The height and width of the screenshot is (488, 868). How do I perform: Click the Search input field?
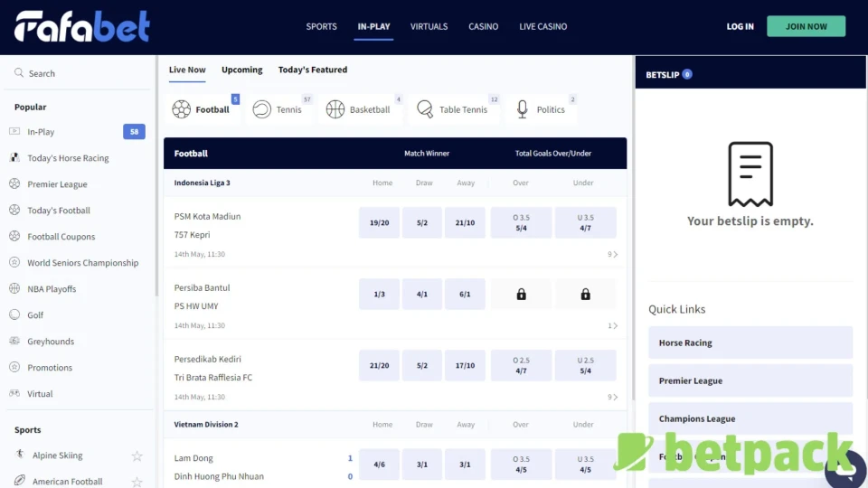78,73
